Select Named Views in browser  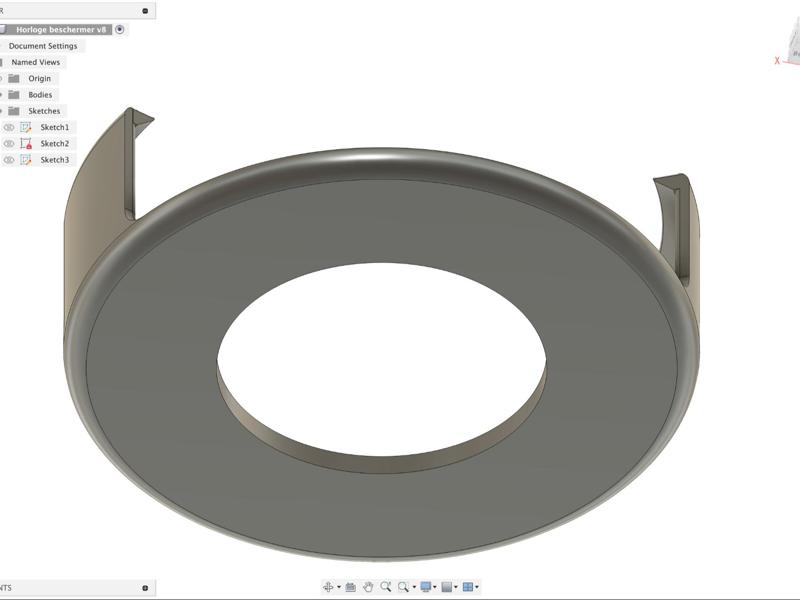(x=36, y=62)
